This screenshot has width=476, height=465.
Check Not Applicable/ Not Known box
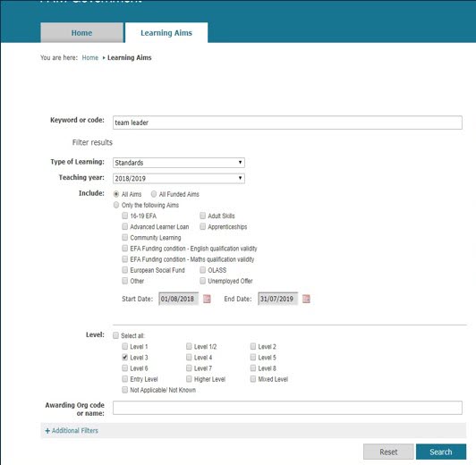pyautogui.click(x=124, y=390)
